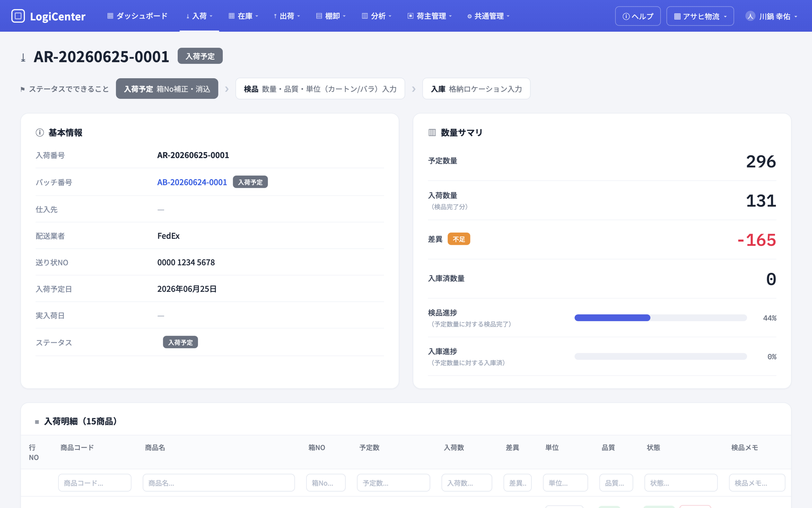Click the 44% inspection progress label

click(x=770, y=318)
